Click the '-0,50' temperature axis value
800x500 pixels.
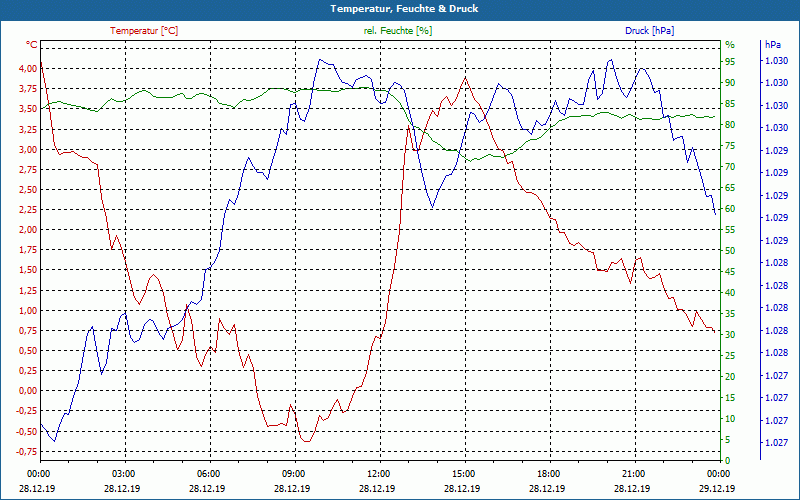(x=27, y=431)
